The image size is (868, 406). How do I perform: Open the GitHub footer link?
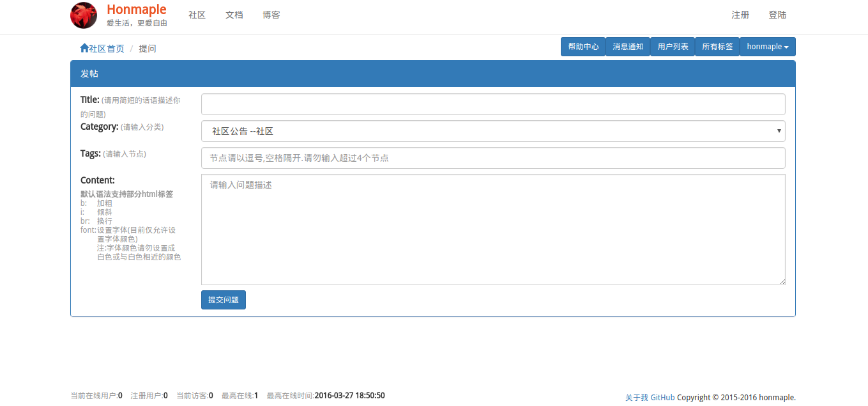662,398
